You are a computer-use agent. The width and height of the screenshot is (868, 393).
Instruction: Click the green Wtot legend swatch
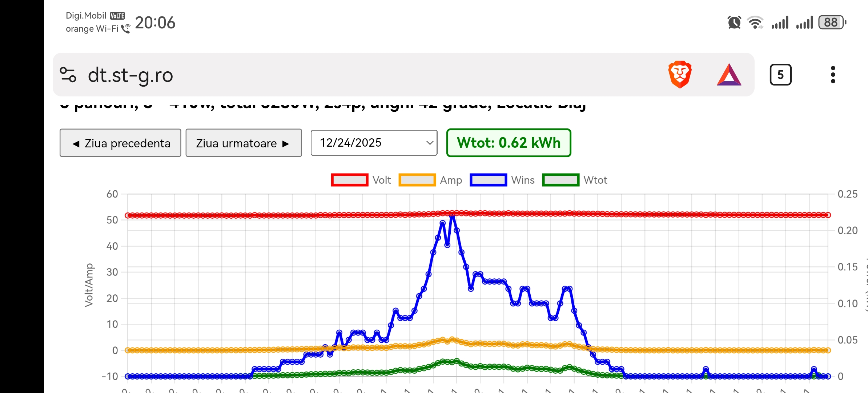point(560,180)
